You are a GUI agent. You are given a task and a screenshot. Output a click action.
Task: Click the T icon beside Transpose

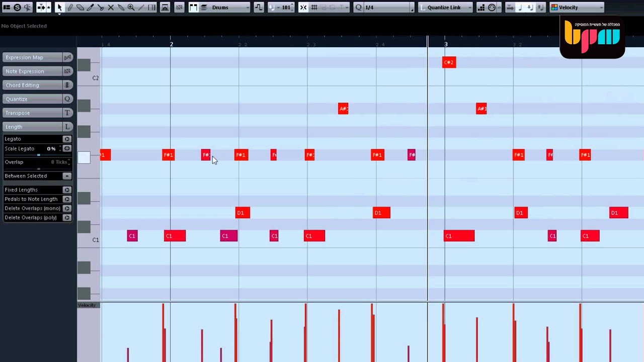click(67, 113)
